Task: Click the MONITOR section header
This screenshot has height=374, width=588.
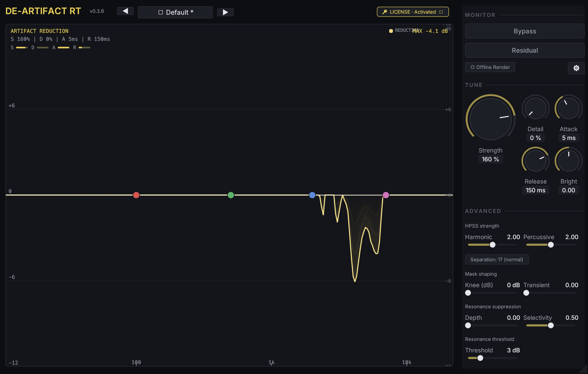Action: [480, 15]
